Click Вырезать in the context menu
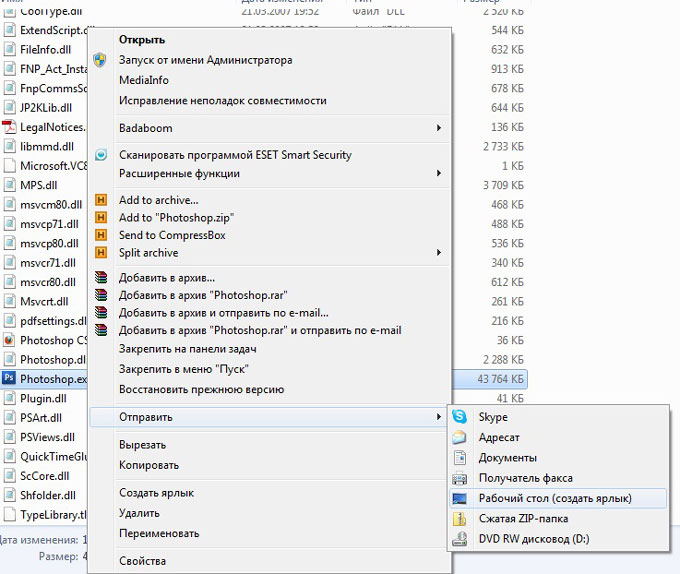 pos(142,445)
